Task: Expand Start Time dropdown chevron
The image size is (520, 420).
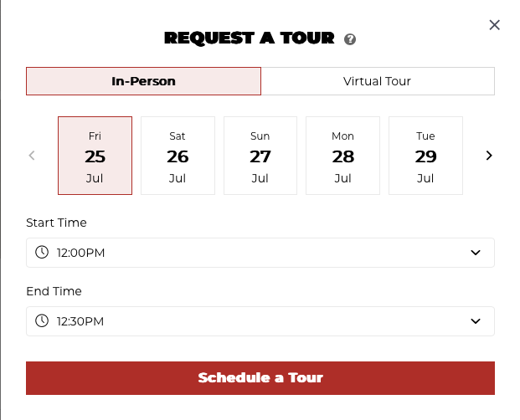Action: click(x=476, y=253)
